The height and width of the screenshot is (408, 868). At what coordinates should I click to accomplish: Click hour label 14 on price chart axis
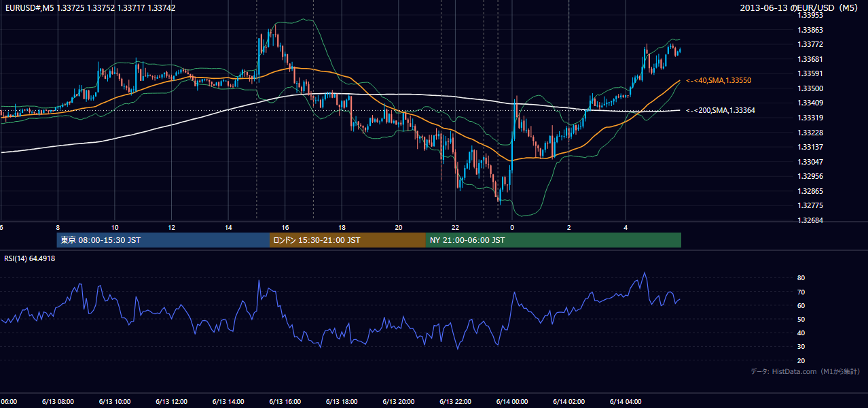pos(228,228)
